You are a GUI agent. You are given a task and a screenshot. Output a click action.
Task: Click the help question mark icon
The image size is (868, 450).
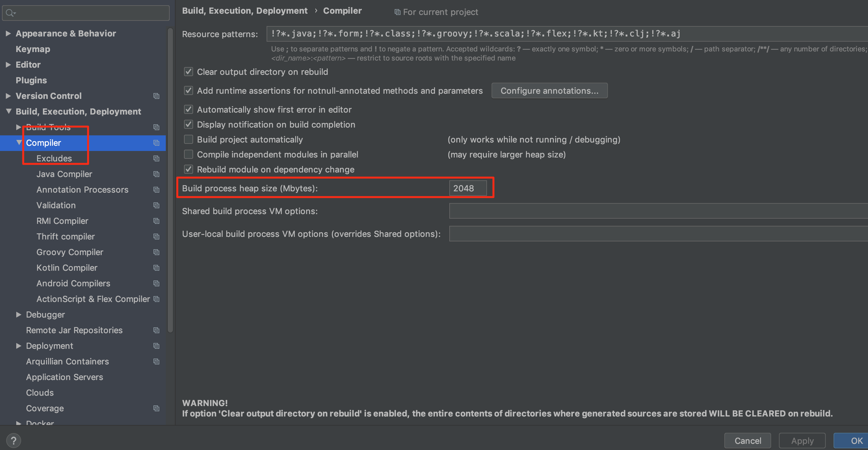13,441
